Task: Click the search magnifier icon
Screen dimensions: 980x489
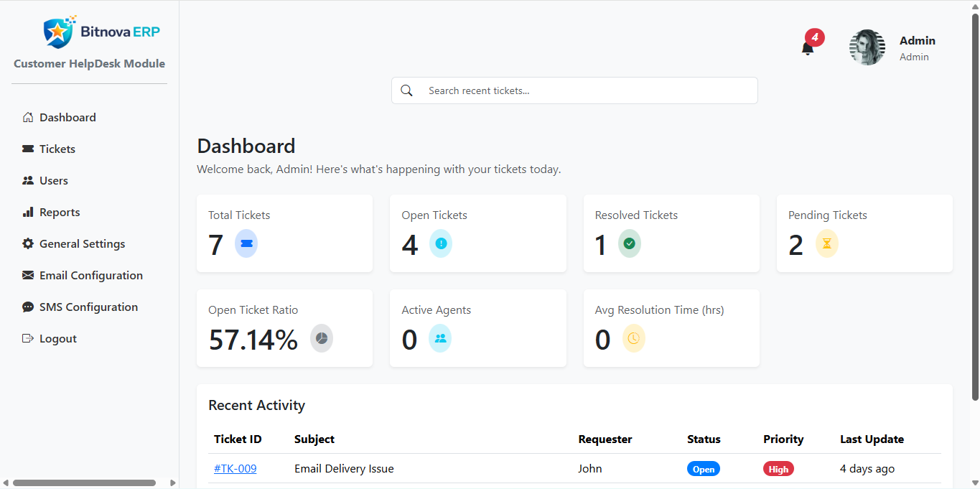Action: click(407, 90)
